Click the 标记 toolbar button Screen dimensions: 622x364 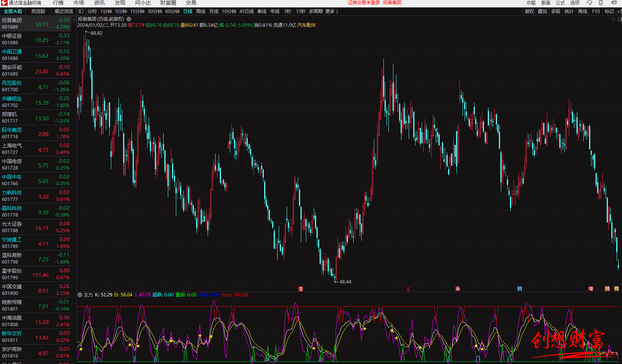click(x=609, y=11)
